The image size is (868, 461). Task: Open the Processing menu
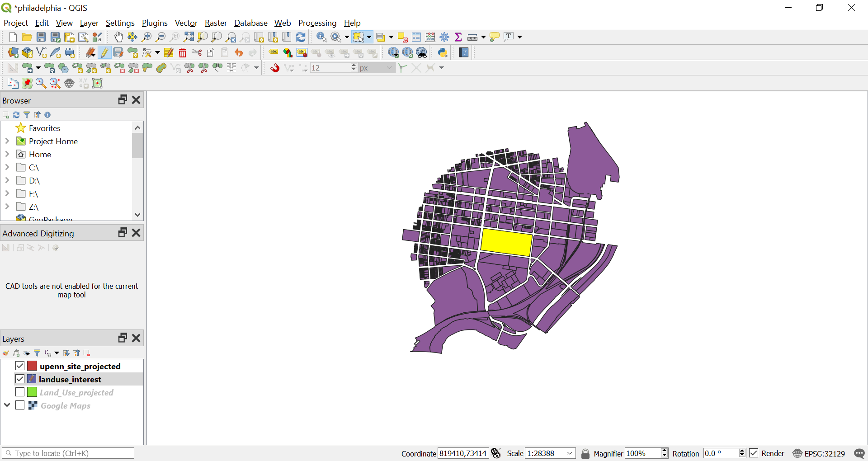tap(317, 23)
